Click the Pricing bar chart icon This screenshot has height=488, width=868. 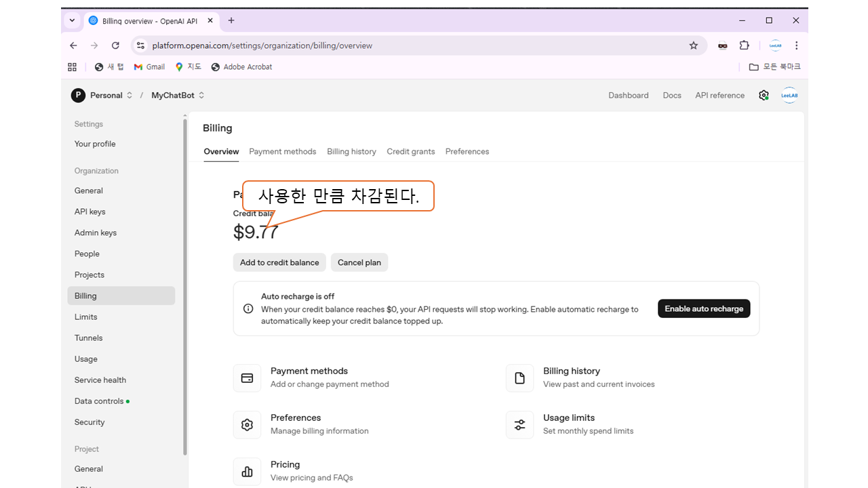248,472
